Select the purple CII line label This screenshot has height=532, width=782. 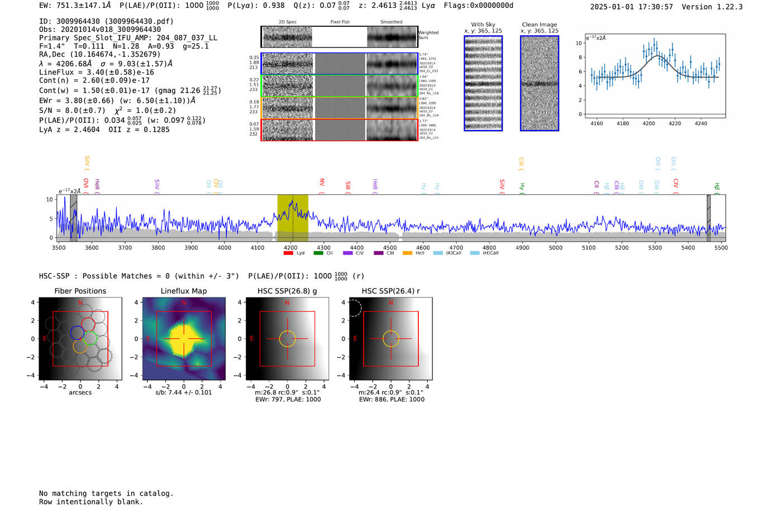(597, 187)
